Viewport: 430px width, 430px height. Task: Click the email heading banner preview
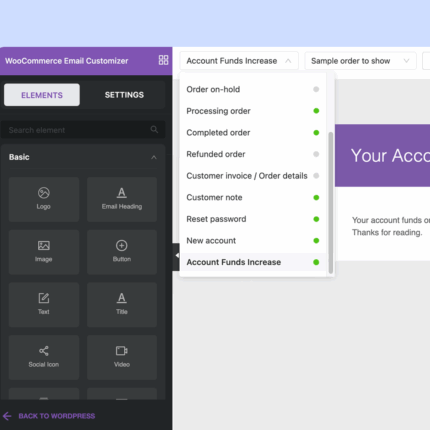point(382,155)
